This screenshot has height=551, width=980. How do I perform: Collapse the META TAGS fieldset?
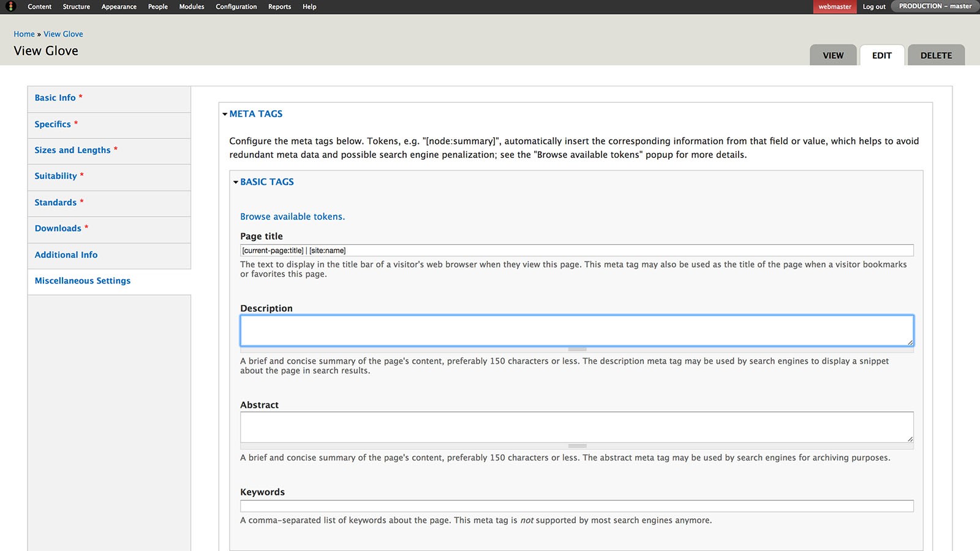point(255,114)
